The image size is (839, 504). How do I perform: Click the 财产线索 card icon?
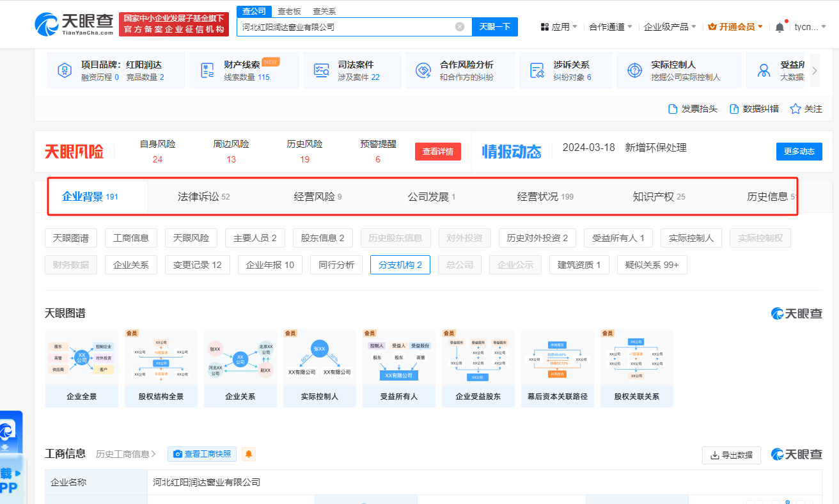[x=207, y=70]
